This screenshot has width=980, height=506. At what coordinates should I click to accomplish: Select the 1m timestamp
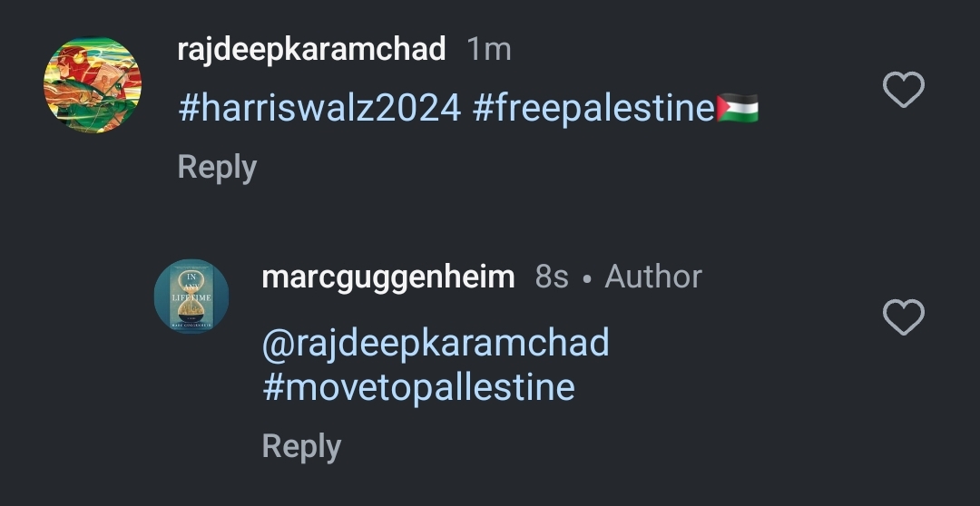click(489, 49)
